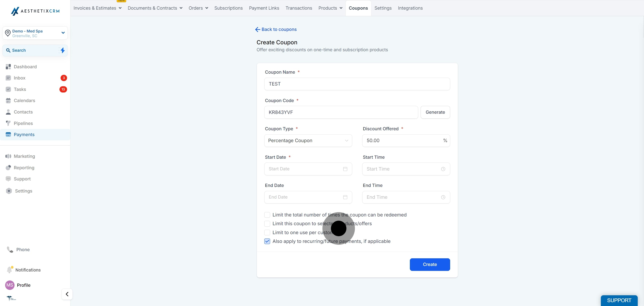
Task: Click the Inbox badge showing 3
Action: pos(64,78)
